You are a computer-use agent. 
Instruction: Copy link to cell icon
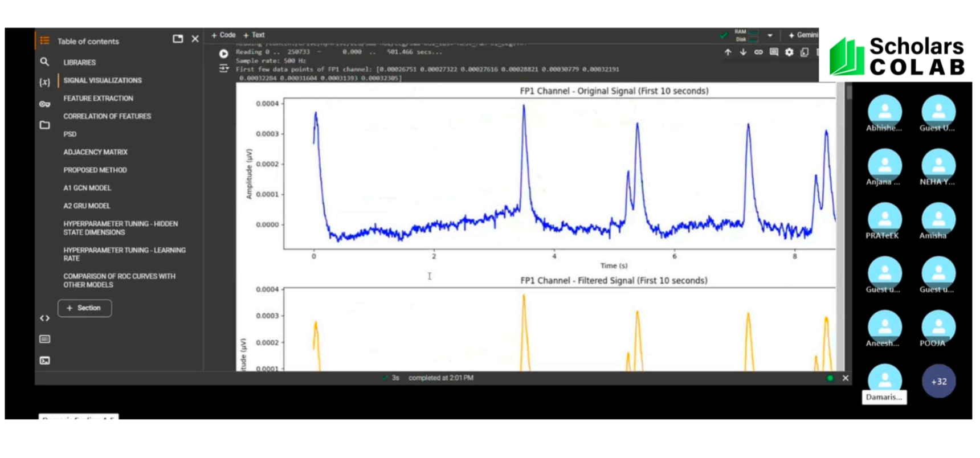pos(758,52)
